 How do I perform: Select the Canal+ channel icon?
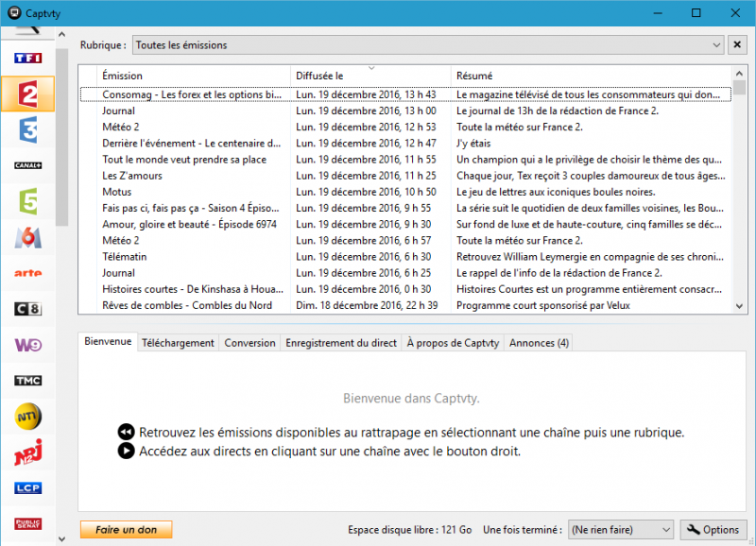click(x=28, y=165)
